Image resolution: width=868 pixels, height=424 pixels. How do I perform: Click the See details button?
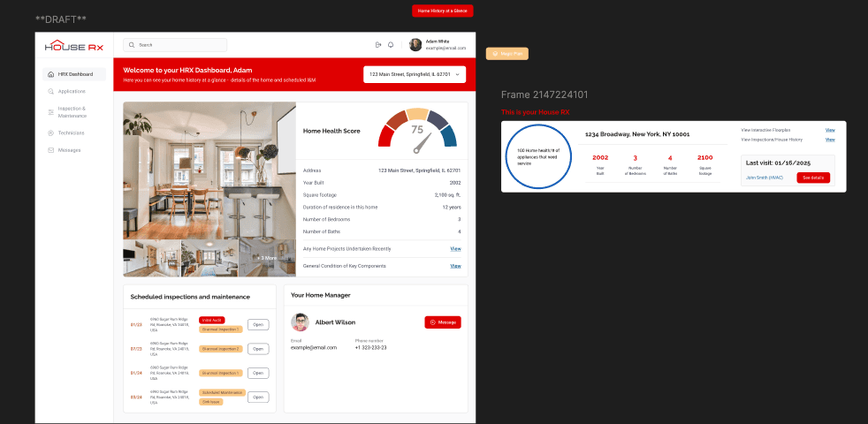click(813, 178)
